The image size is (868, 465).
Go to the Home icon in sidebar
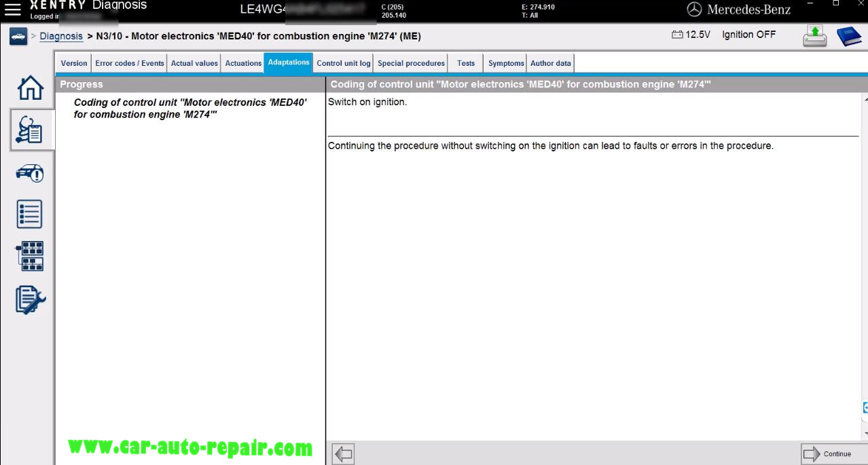pos(29,88)
